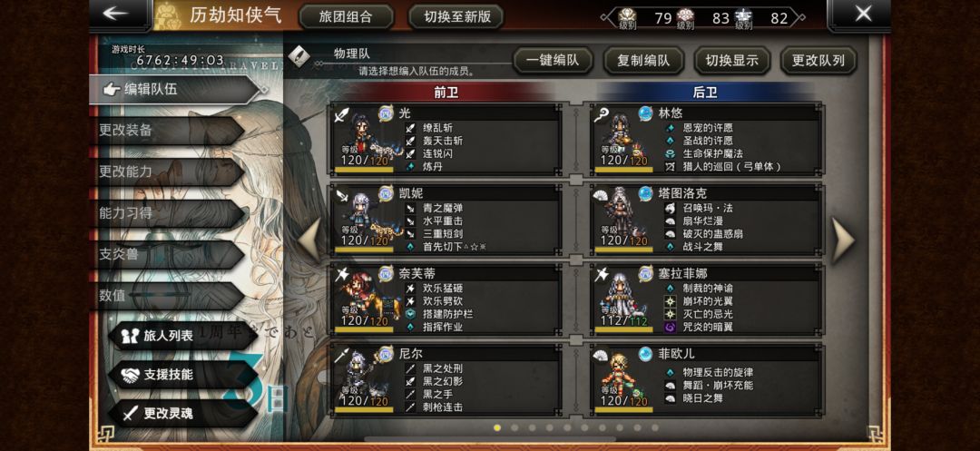The width and height of the screenshot is (980, 451).
Task: Go to the previous team with the left arrow
Action: point(309,240)
